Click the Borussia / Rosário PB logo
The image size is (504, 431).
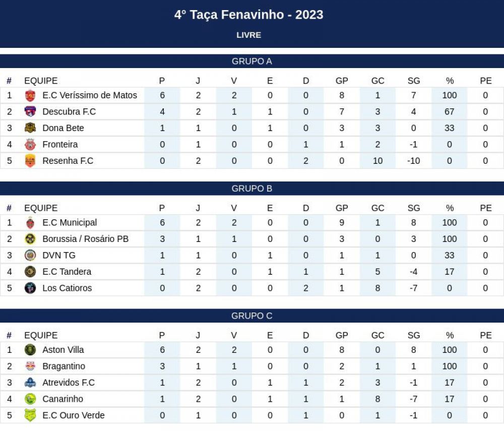(30, 239)
